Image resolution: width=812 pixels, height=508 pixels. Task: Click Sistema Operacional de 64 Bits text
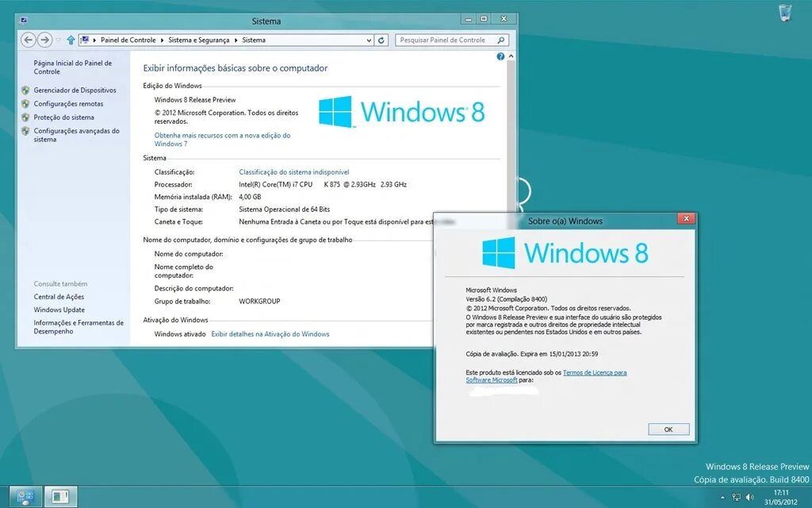coord(285,210)
